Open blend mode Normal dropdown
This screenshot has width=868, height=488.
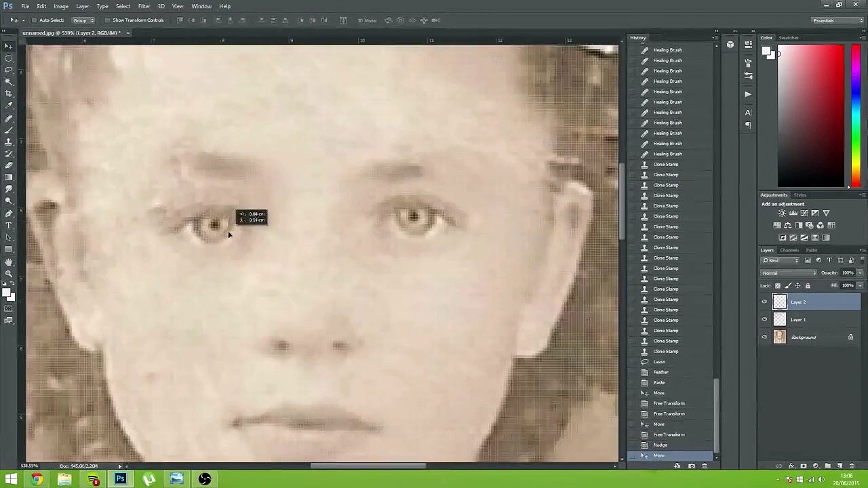[789, 273]
